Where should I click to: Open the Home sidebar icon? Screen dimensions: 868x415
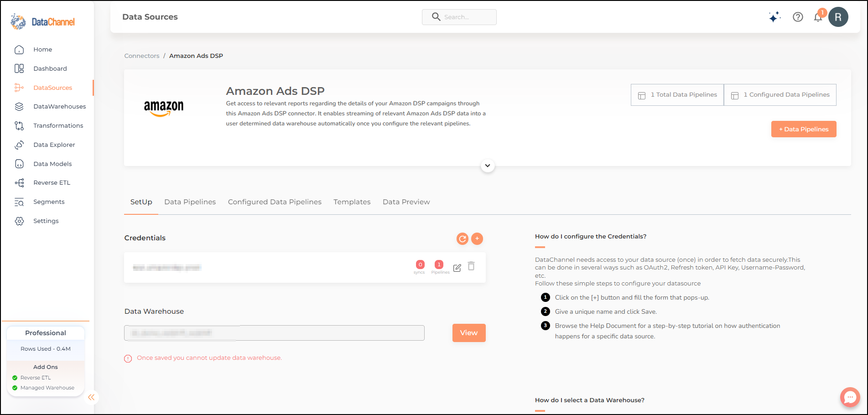point(19,49)
